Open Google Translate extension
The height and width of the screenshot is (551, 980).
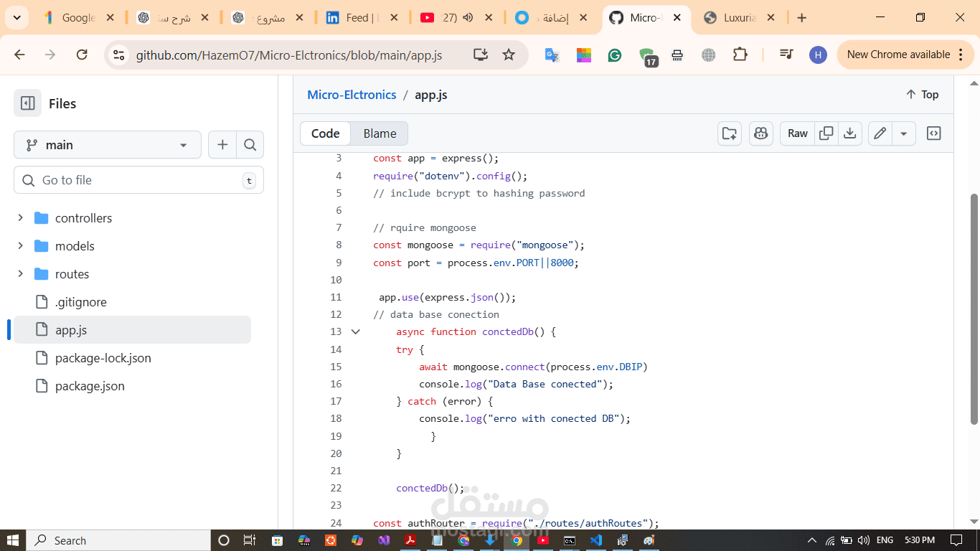tap(552, 55)
